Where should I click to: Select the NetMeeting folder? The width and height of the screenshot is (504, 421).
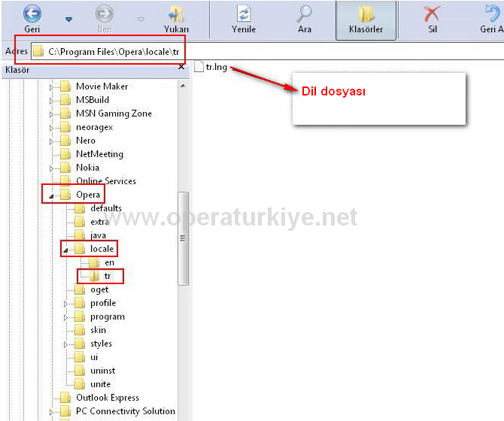coord(92,154)
